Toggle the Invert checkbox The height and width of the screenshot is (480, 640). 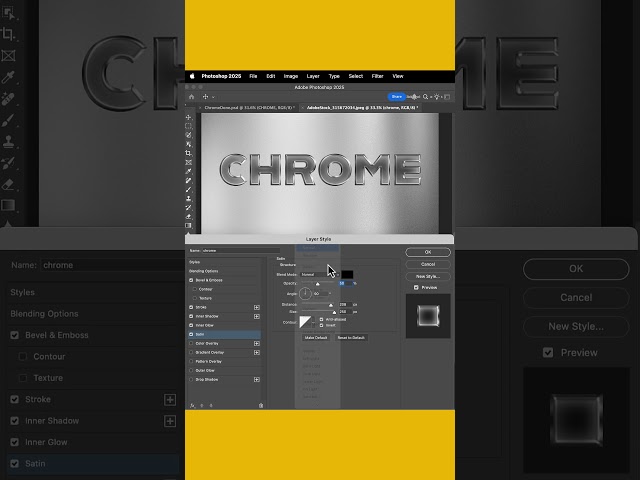point(321,325)
